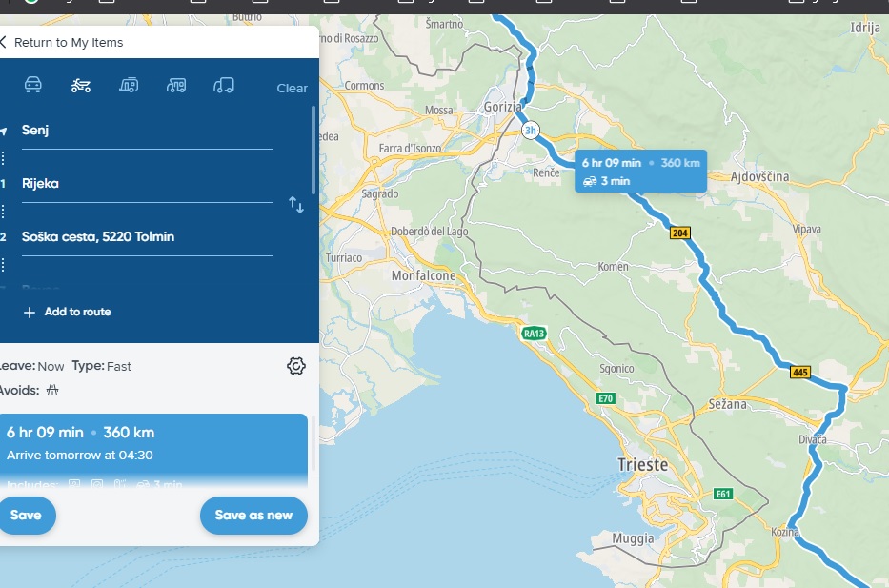889x588 pixels.
Task: Select the motorcycle vehicle type icon
Action: pos(80,85)
